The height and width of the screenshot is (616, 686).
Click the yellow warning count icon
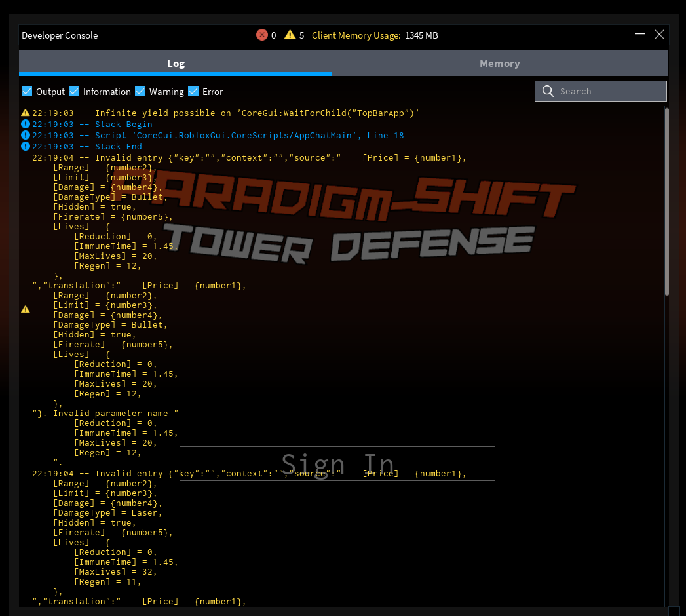[x=290, y=35]
